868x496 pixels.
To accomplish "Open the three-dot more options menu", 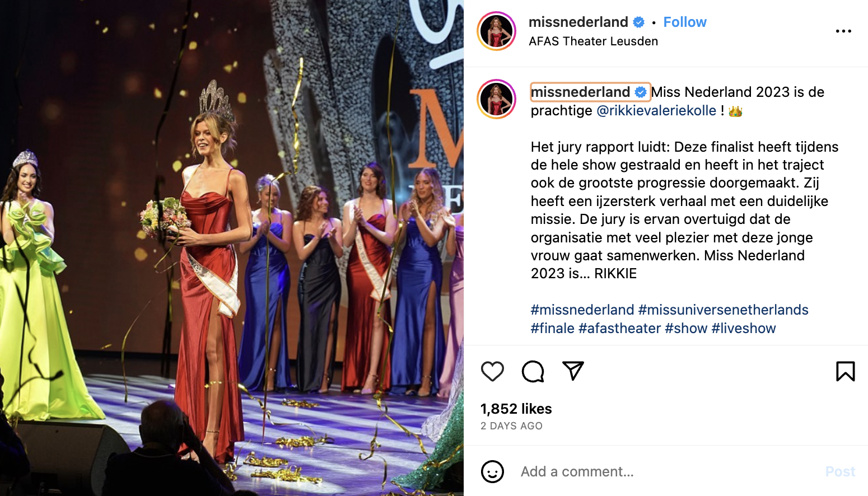I will tap(843, 31).
